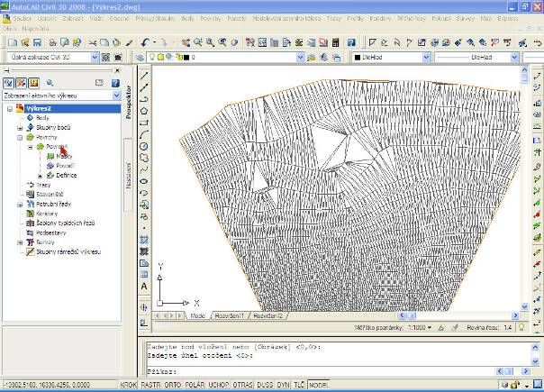The width and height of the screenshot is (544, 392).
Task: Expand the Skupiny bodů node
Action: (x=20, y=128)
